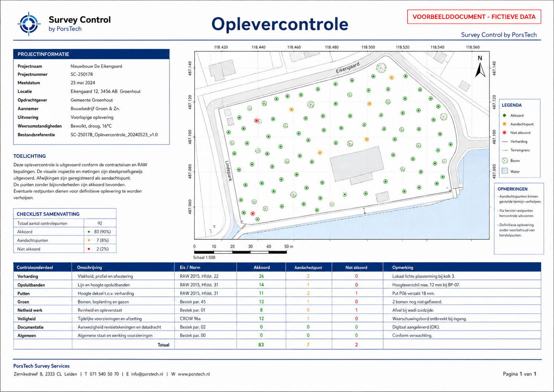
Task: Click the Verharding row label
Action: pos(28,276)
